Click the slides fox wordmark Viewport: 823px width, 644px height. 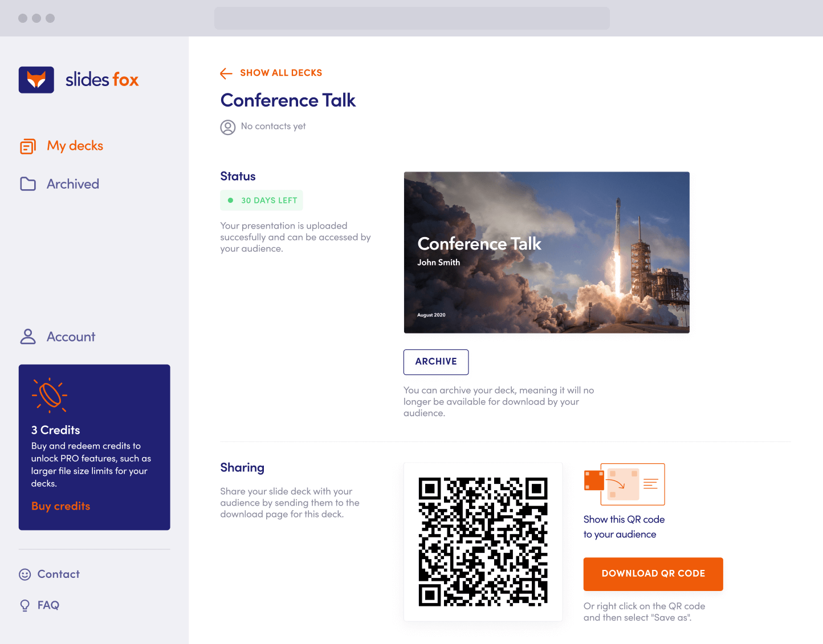pos(102,80)
